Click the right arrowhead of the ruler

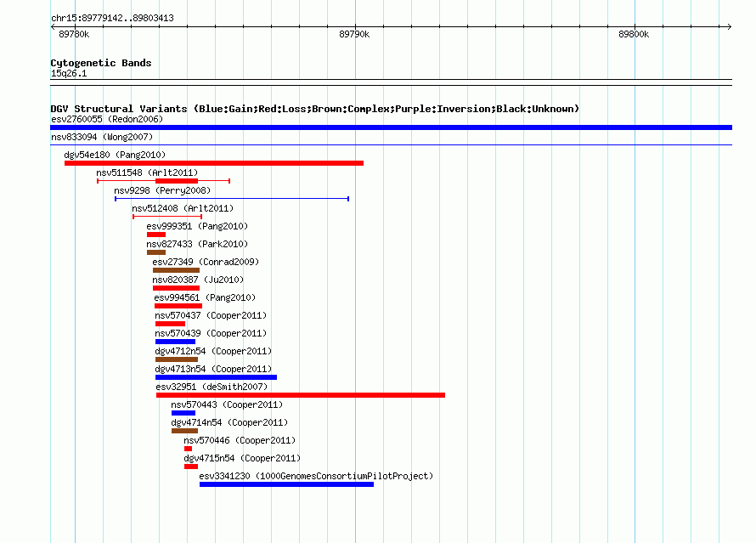[730, 26]
